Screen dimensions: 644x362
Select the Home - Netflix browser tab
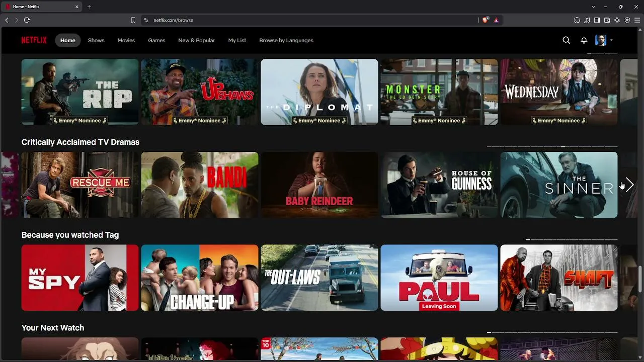click(x=42, y=7)
